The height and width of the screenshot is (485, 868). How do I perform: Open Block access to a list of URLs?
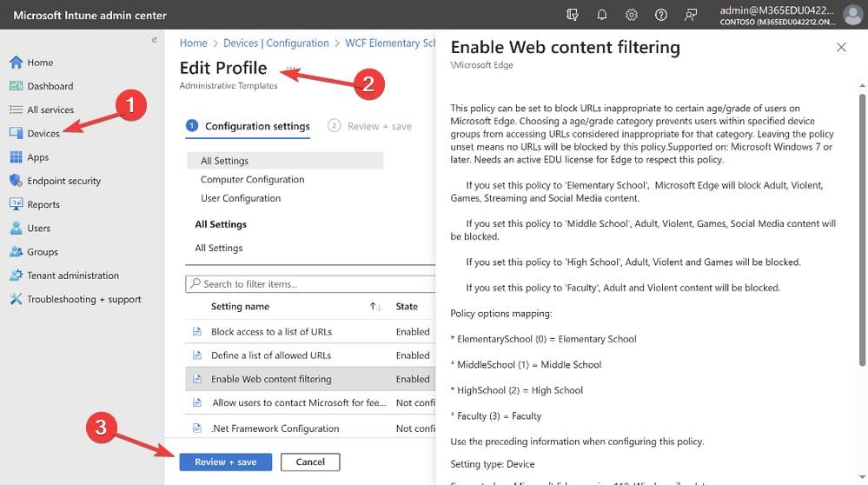[271, 332]
